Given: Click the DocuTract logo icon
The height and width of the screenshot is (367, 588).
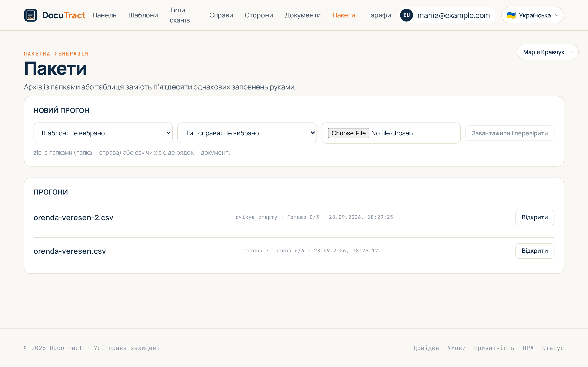Looking at the screenshot, I should point(31,15).
